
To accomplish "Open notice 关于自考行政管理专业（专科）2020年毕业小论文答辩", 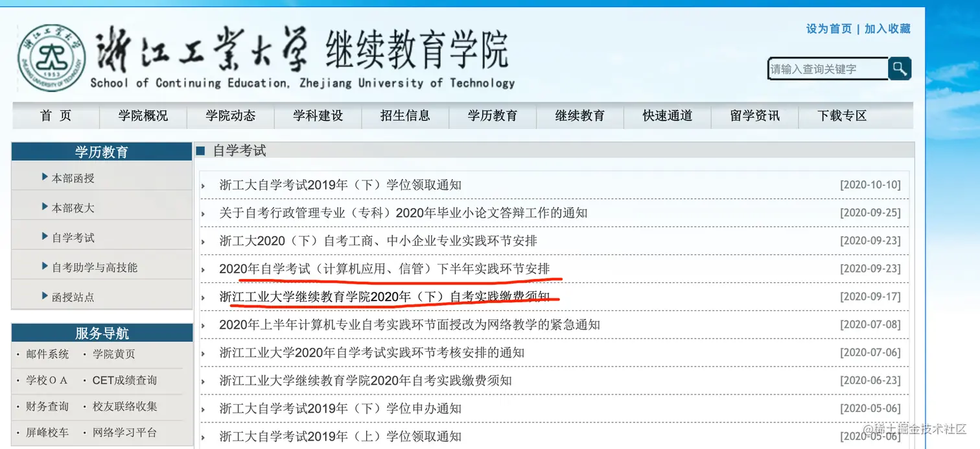I will tap(403, 213).
